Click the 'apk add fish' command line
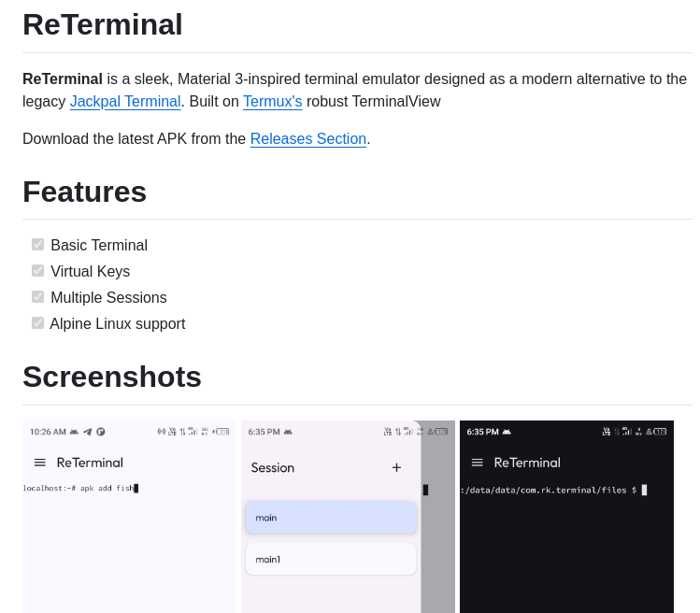The image size is (700, 613). 80,488
